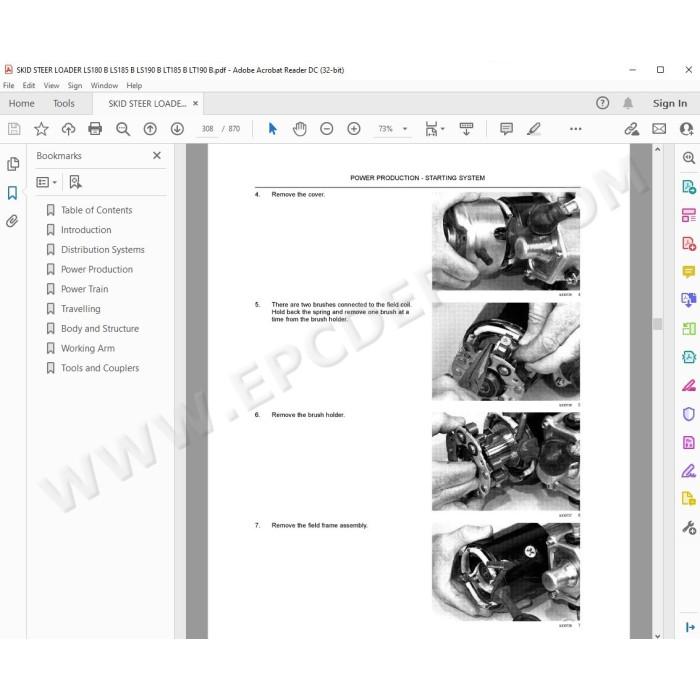700x700 pixels.
Task: Open the Working Arm bookmark
Action: tap(88, 348)
